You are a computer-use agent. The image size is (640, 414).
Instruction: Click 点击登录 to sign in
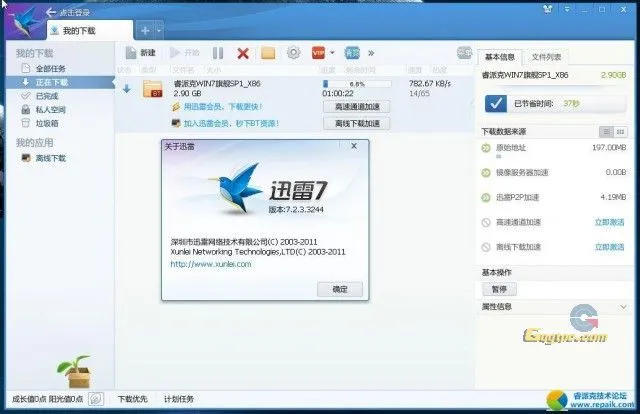click(74, 13)
